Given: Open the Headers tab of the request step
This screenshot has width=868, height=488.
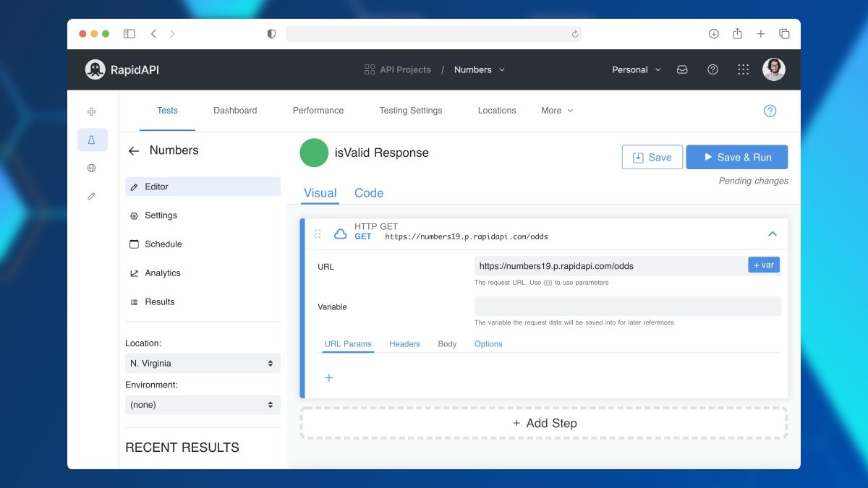Looking at the screenshot, I should (x=404, y=343).
